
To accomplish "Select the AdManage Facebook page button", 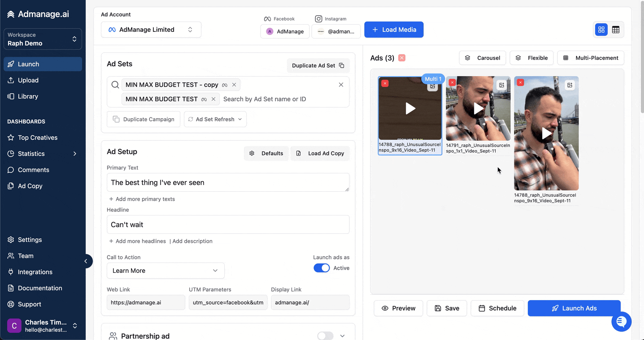I will tap(285, 31).
